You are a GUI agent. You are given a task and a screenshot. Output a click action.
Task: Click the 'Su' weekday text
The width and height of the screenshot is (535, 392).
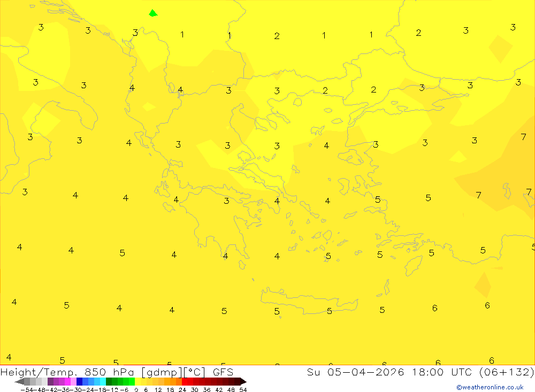point(313,372)
